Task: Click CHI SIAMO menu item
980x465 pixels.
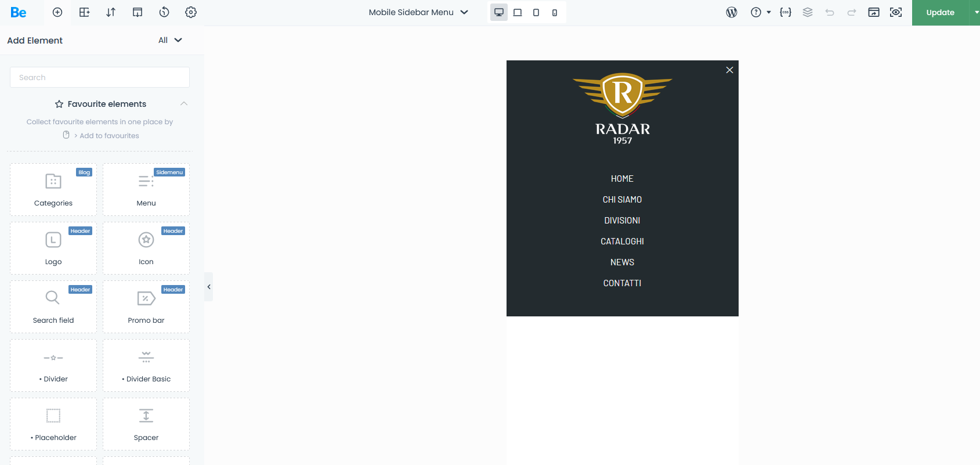Action: pyautogui.click(x=622, y=200)
